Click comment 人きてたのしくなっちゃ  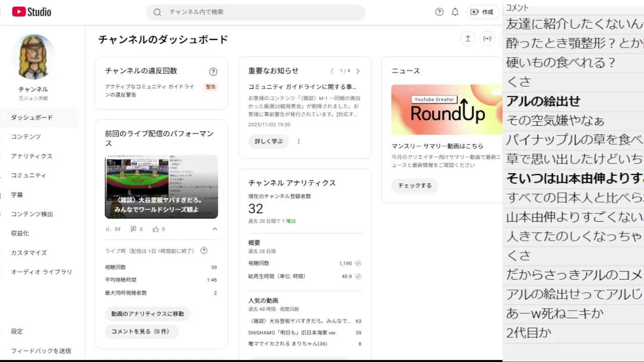point(574,236)
